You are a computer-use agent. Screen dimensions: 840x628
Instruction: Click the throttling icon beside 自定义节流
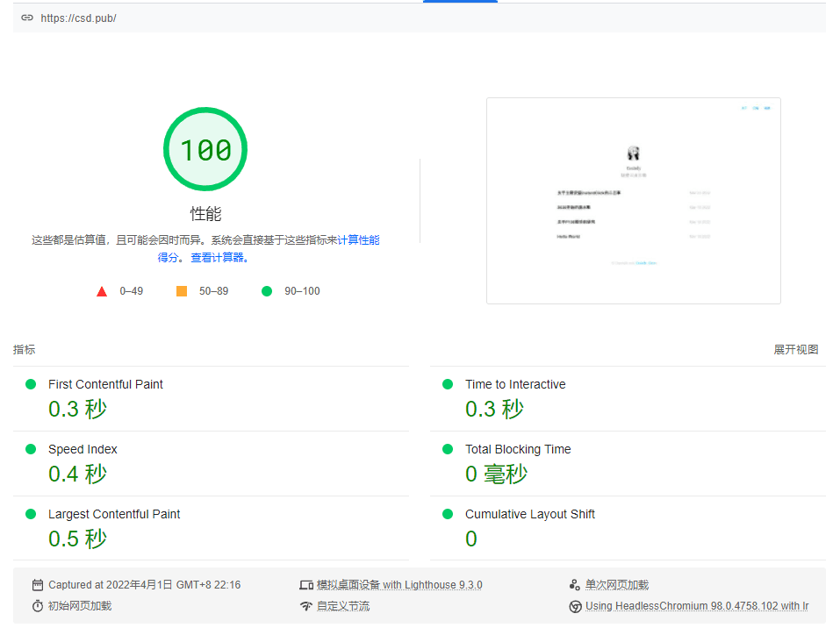(x=306, y=605)
